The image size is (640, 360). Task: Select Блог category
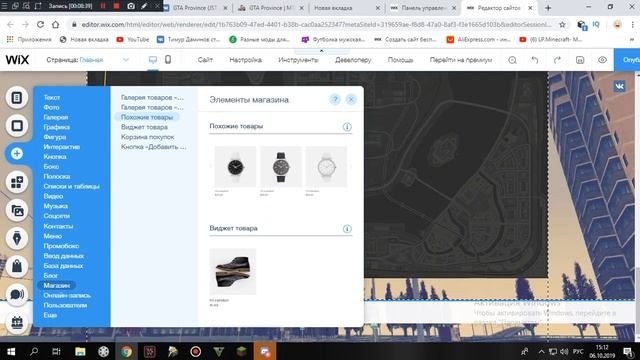(51, 276)
